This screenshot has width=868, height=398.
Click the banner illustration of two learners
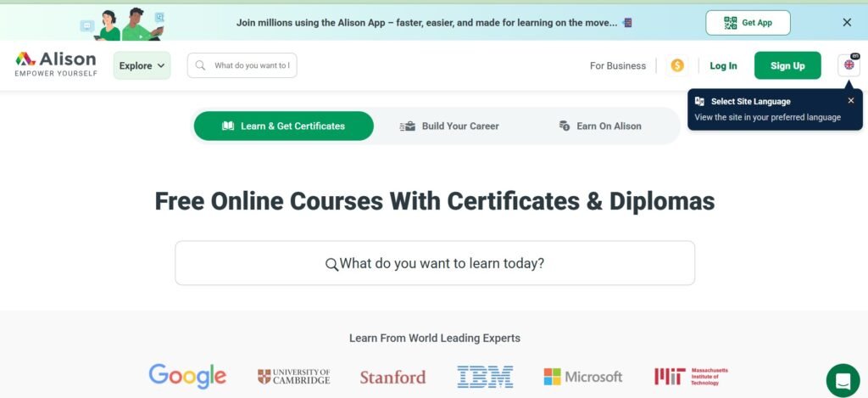click(x=123, y=24)
